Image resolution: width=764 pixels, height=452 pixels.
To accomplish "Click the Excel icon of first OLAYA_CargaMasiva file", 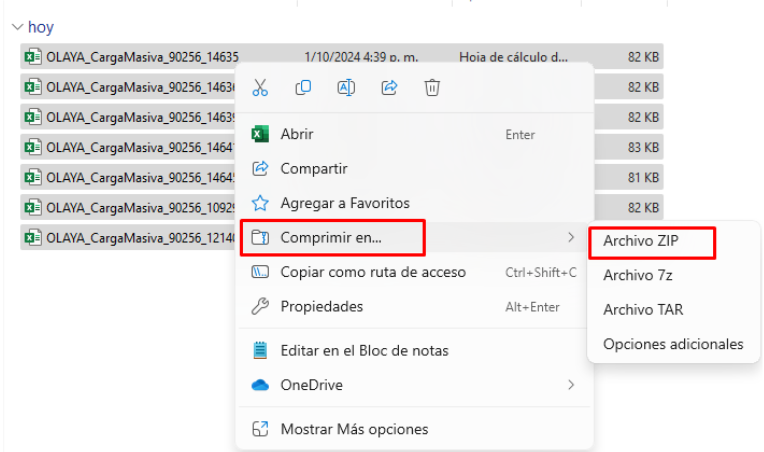I will click(x=33, y=57).
